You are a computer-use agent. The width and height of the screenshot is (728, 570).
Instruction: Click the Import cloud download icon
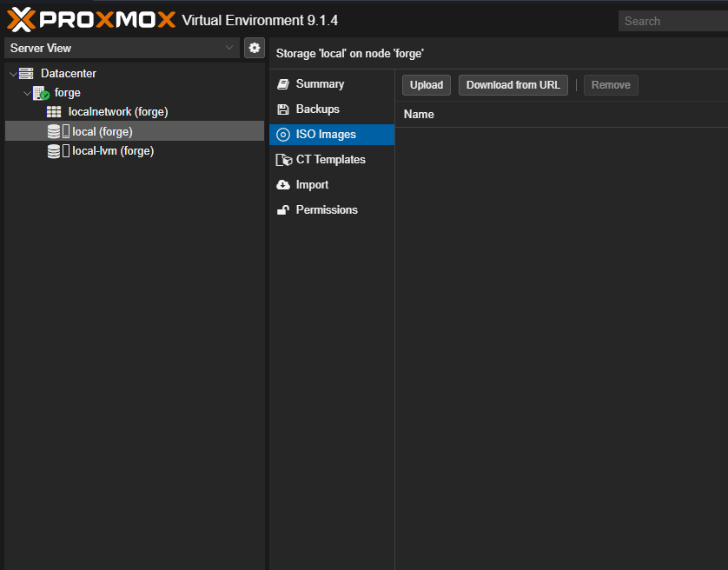pyautogui.click(x=282, y=185)
